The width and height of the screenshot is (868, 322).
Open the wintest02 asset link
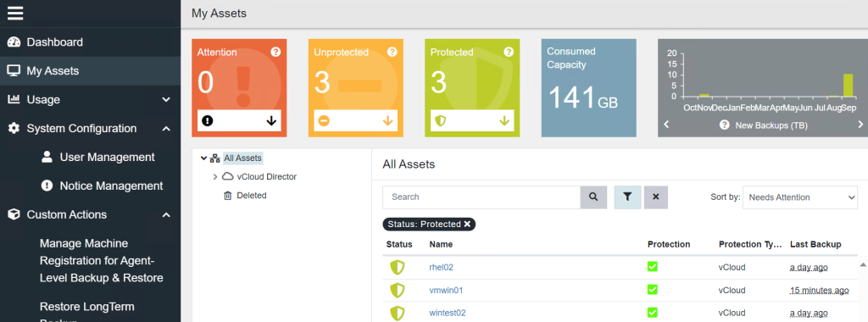tap(448, 313)
